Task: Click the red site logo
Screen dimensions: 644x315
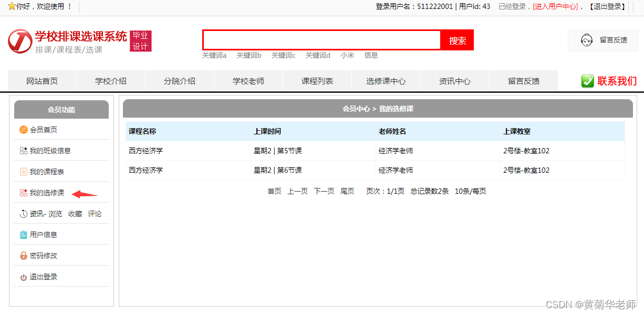Action: [20, 41]
